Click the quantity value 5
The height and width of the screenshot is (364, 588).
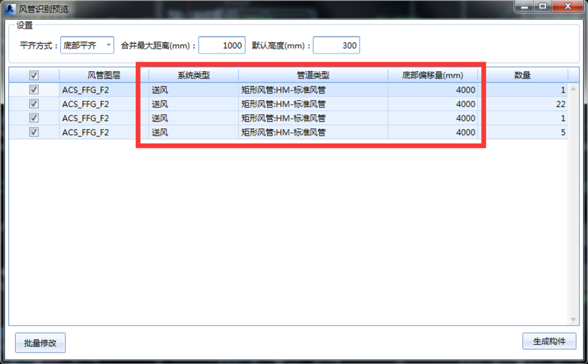pos(563,132)
